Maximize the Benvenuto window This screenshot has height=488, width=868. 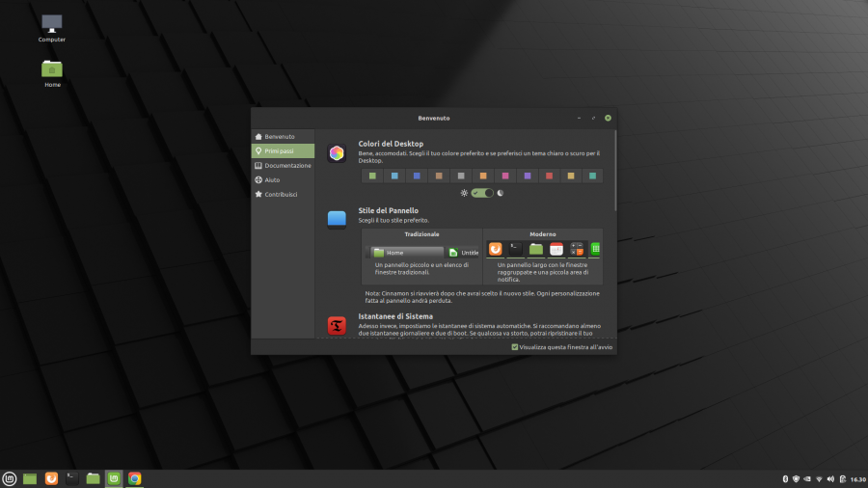[593, 118]
